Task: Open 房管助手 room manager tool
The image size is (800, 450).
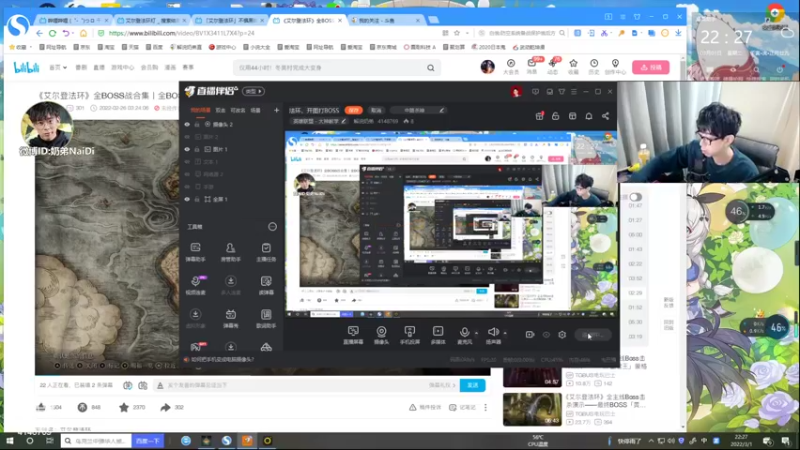Action: click(x=230, y=252)
